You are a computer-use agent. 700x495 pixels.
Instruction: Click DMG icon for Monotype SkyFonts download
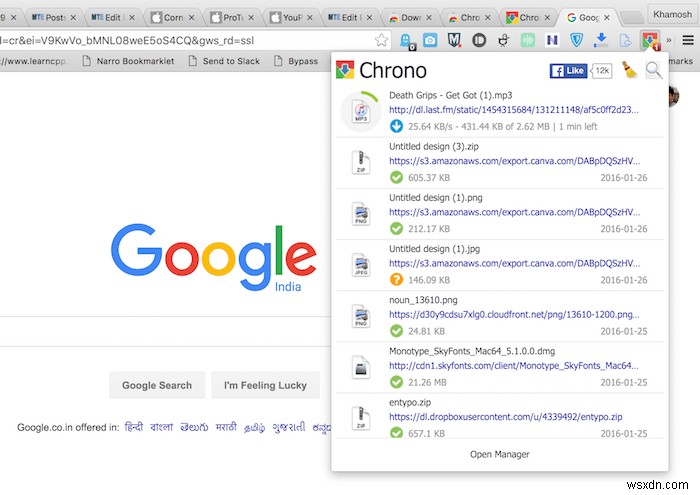pos(361,367)
